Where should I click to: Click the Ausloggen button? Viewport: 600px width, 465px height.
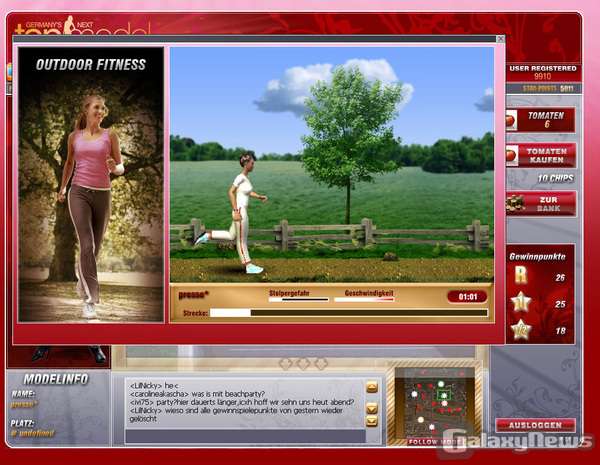point(535,425)
